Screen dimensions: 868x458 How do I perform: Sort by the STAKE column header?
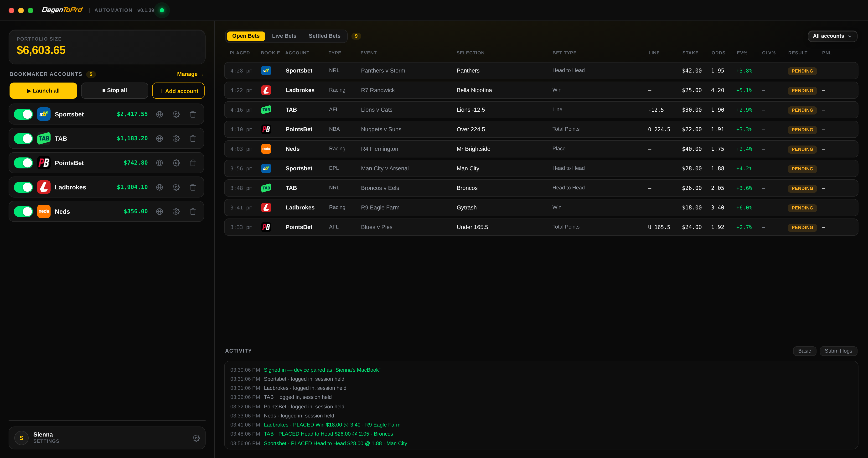tap(690, 53)
